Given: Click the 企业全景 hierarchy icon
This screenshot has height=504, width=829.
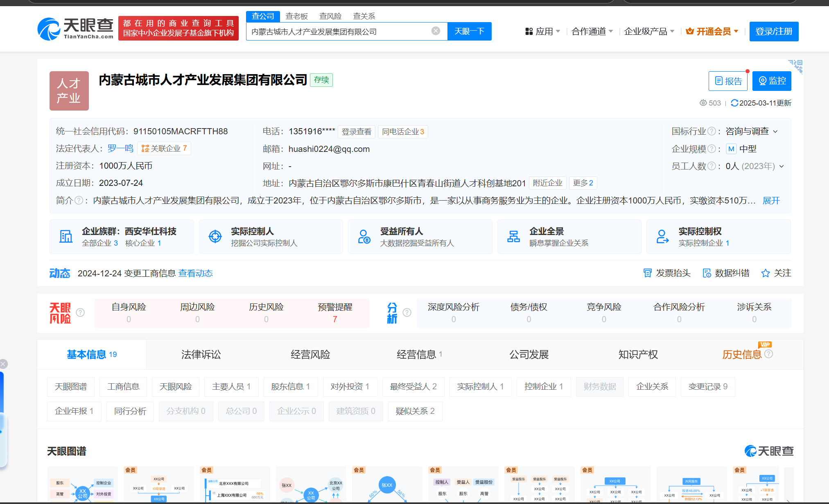Looking at the screenshot, I should (513, 237).
